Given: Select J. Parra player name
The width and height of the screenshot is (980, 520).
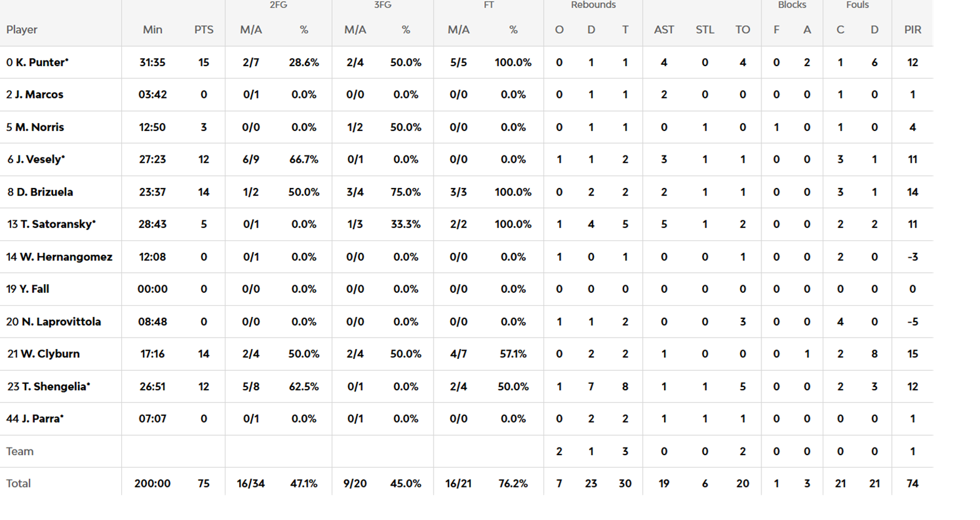Looking at the screenshot, I should click(x=42, y=419).
